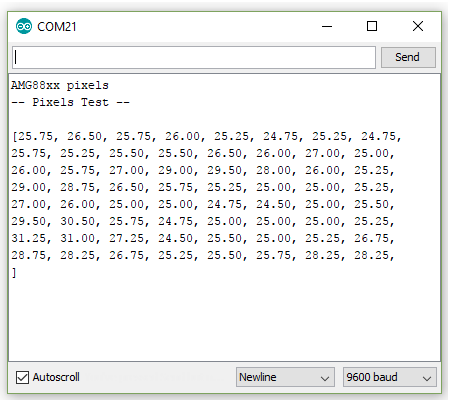Click the Autoscroll label text

pos(56,377)
